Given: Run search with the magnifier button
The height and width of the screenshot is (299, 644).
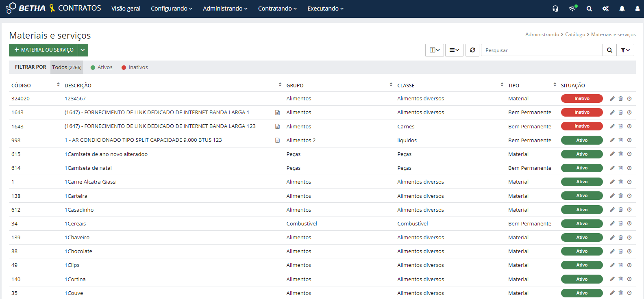Looking at the screenshot, I should [x=609, y=50].
